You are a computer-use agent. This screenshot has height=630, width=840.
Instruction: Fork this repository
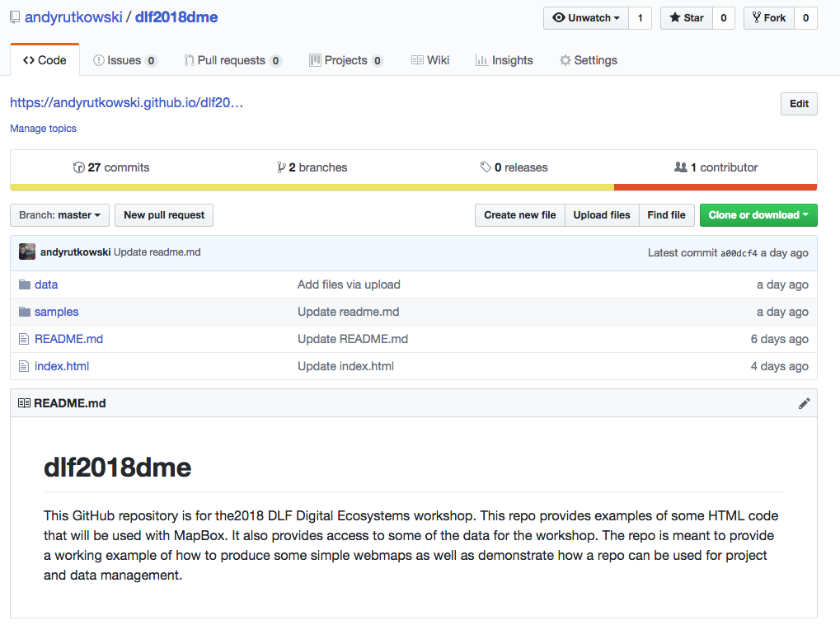769,18
